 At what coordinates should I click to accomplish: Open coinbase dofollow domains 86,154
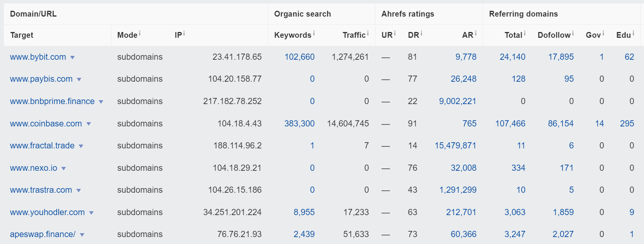(561, 124)
